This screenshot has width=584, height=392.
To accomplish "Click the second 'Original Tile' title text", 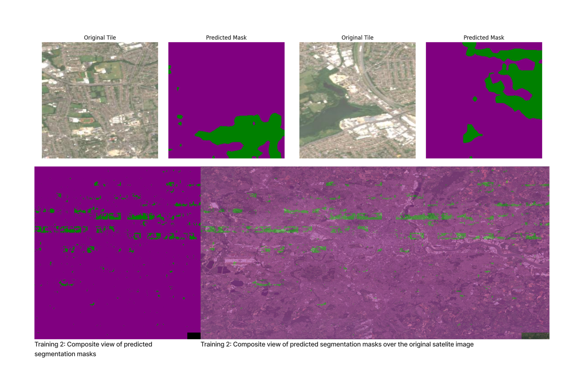I will pyautogui.click(x=357, y=38).
